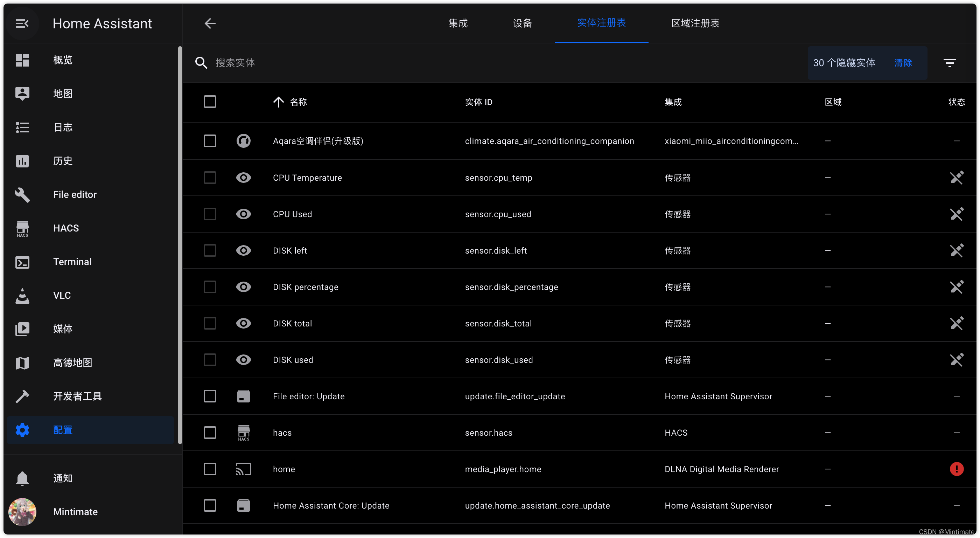
Task: Open the Mintimate user profile
Action: click(x=75, y=512)
